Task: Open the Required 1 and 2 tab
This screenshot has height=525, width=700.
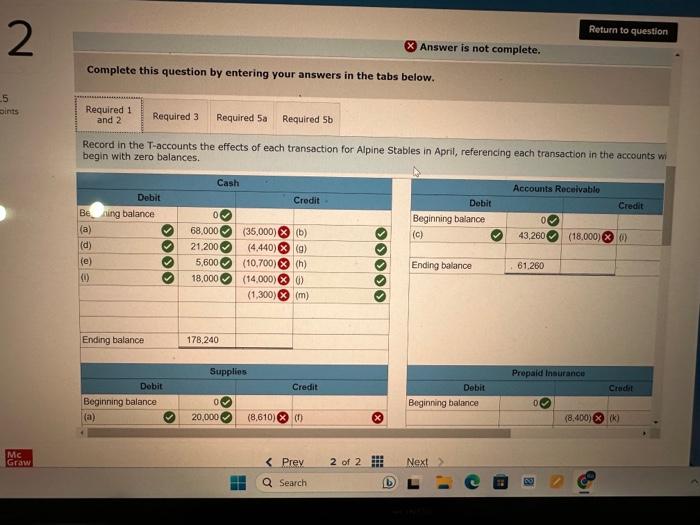Action: (x=108, y=115)
